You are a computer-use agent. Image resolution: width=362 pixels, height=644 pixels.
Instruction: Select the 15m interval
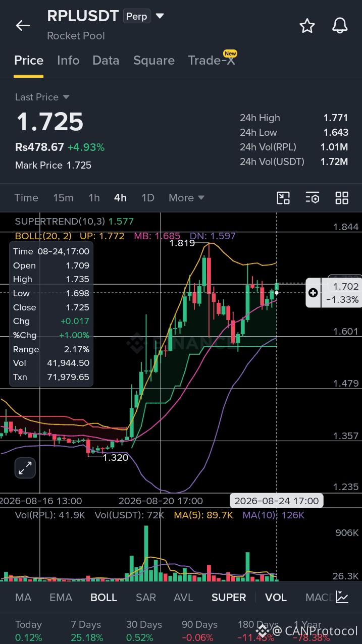coord(63,198)
